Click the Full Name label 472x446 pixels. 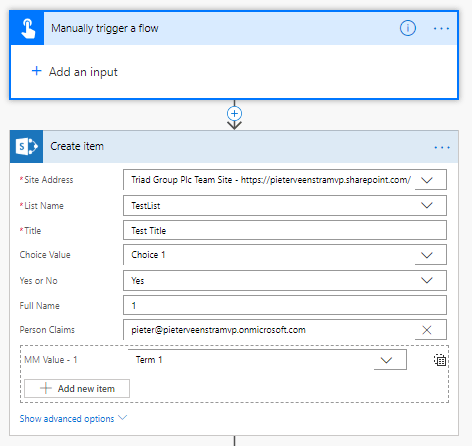pos(40,306)
